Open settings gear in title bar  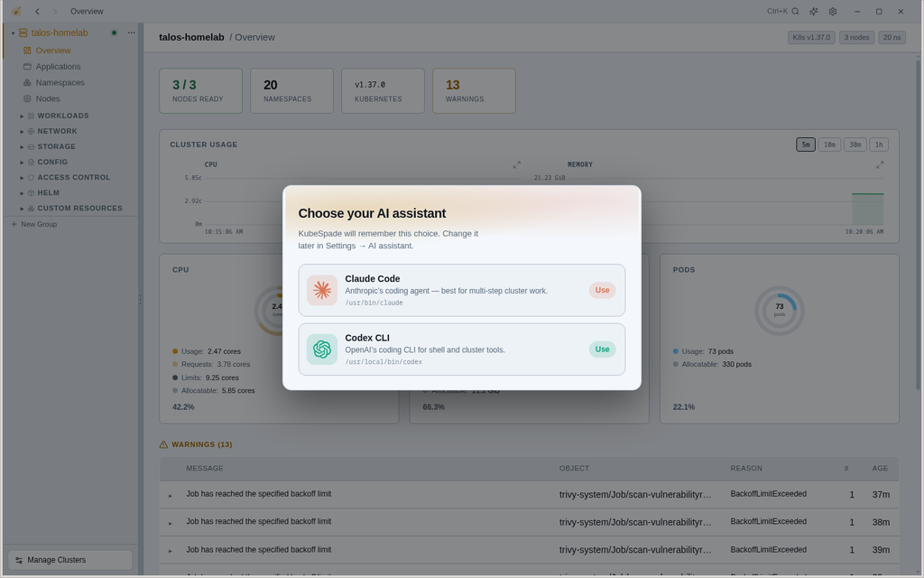click(833, 11)
